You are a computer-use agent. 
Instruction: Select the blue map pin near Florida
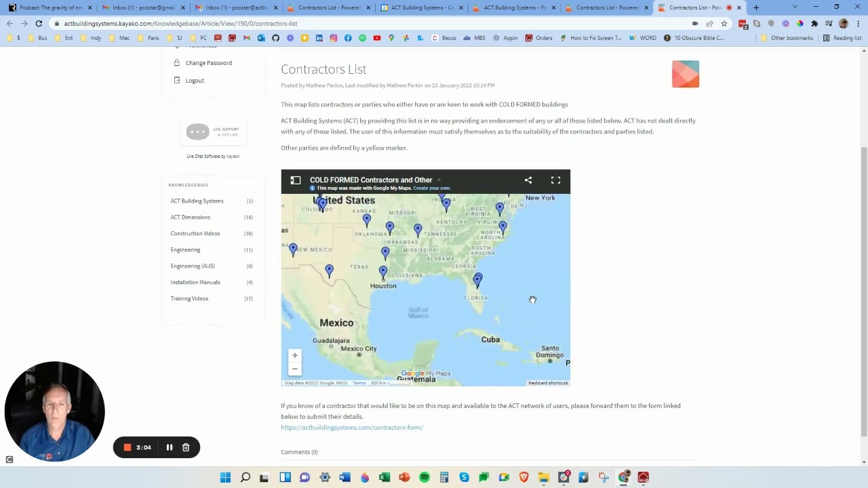477,280
